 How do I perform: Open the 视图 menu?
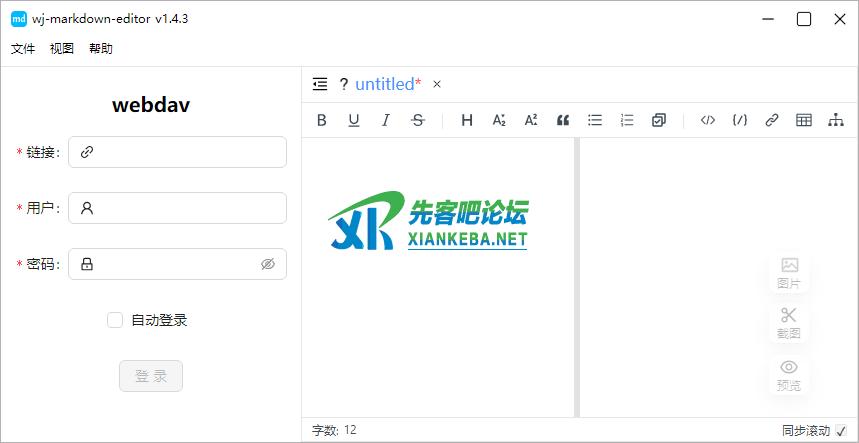click(x=62, y=48)
